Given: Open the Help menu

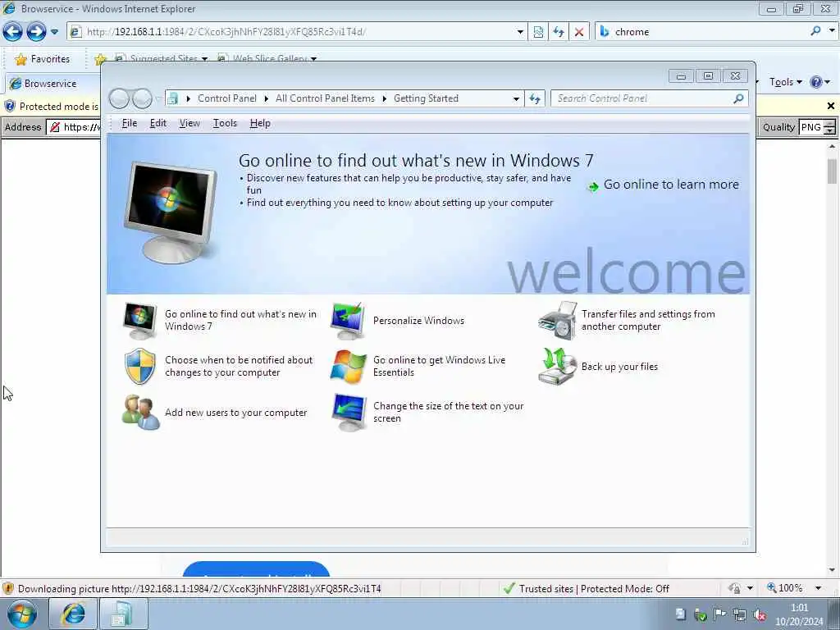Looking at the screenshot, I should 260,123.
